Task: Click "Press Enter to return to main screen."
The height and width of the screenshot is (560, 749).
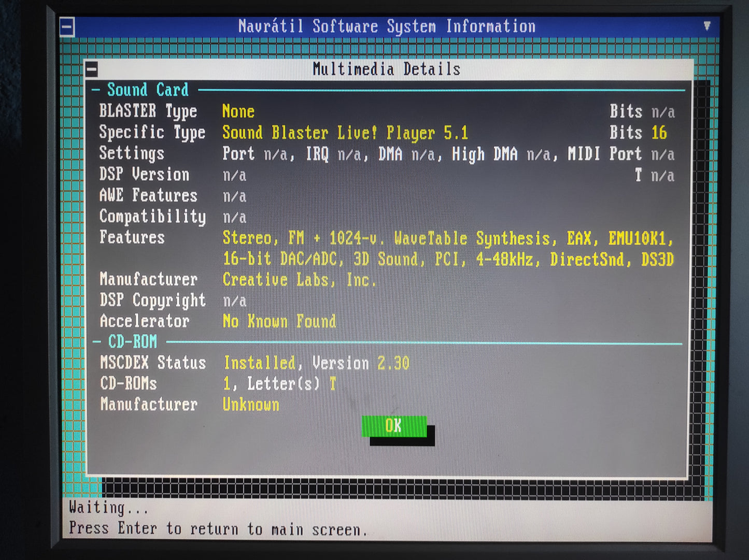Action: click(x=218, y=529)
